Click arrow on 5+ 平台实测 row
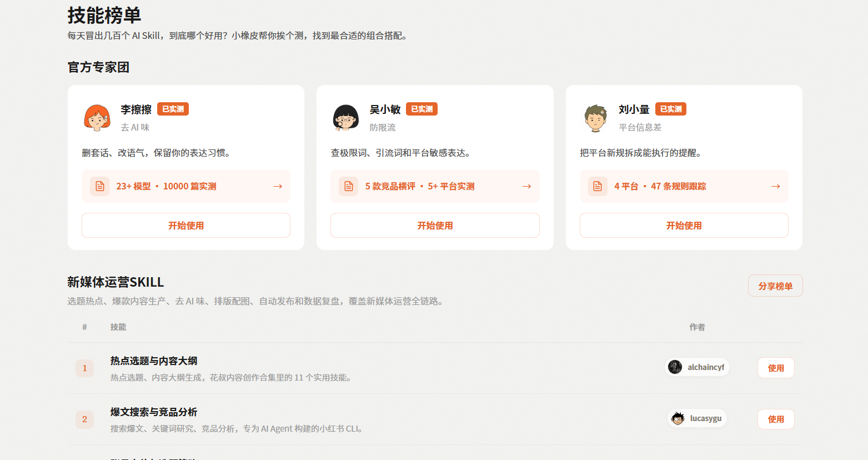The width and height of the screenshot is (868, 460). [x=527, y=186]
